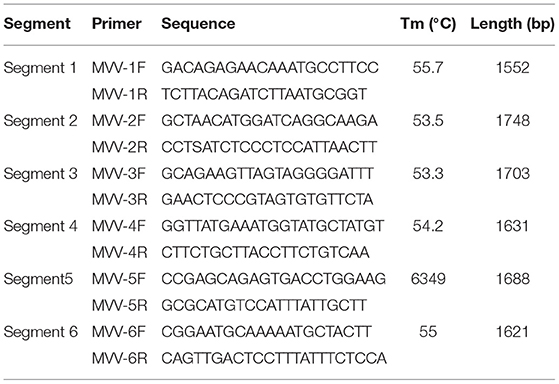Viewport: 559px width, 384px height.
Task: Click the Tm value 54.2
Action: pyautogui.click(x=428, y=226)
